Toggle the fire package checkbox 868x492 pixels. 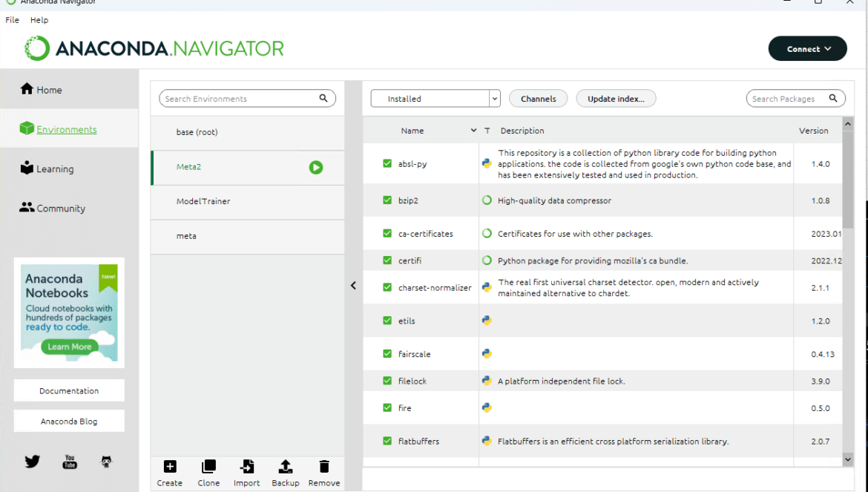tap(387, 407)
